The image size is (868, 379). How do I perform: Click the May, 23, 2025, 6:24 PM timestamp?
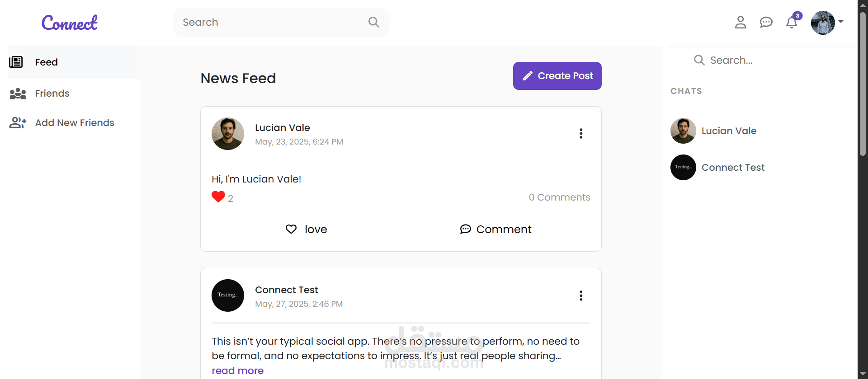tap(299, 142)
